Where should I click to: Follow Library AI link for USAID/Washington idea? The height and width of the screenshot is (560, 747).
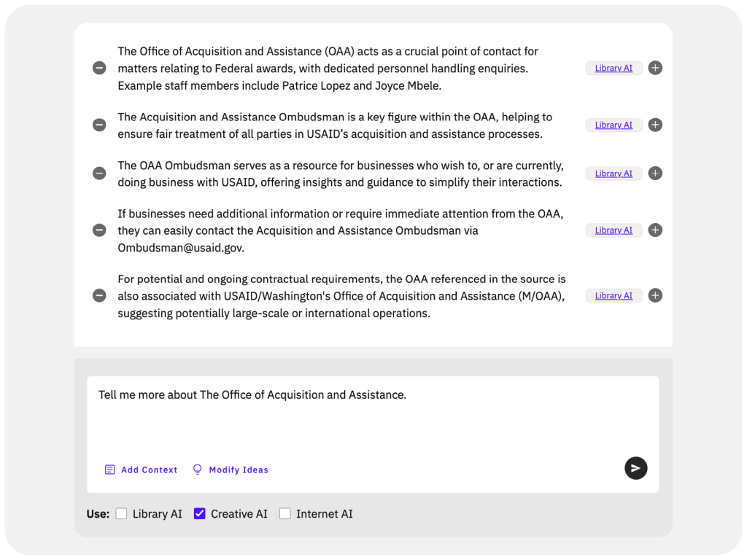tap(614, 296)
